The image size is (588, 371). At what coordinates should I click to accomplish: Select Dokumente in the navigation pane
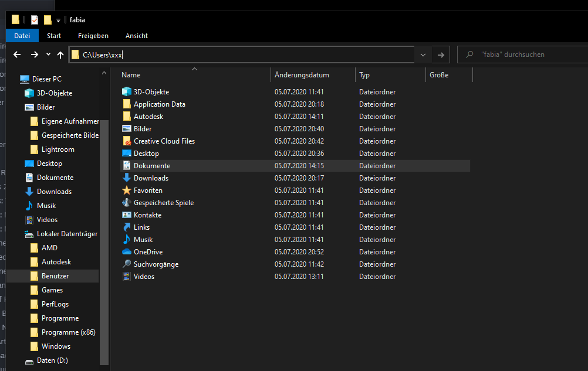click(55, 178)
